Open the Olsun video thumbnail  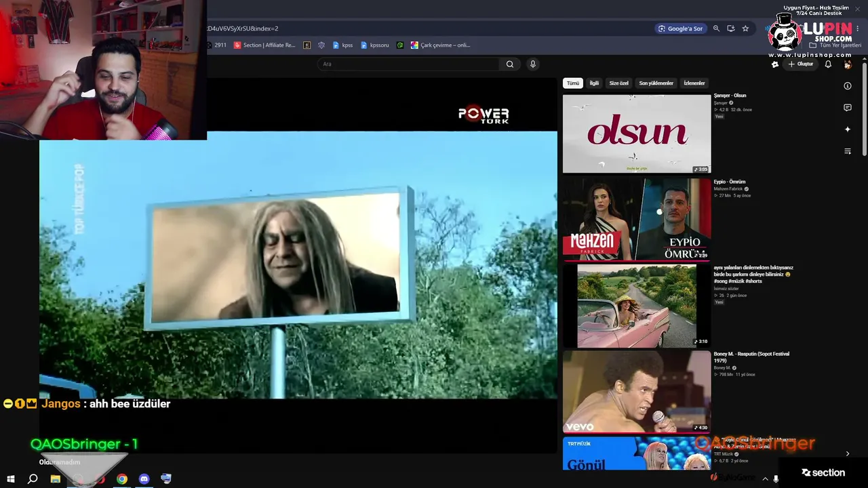pyautogui.click(x=637, y=134)
